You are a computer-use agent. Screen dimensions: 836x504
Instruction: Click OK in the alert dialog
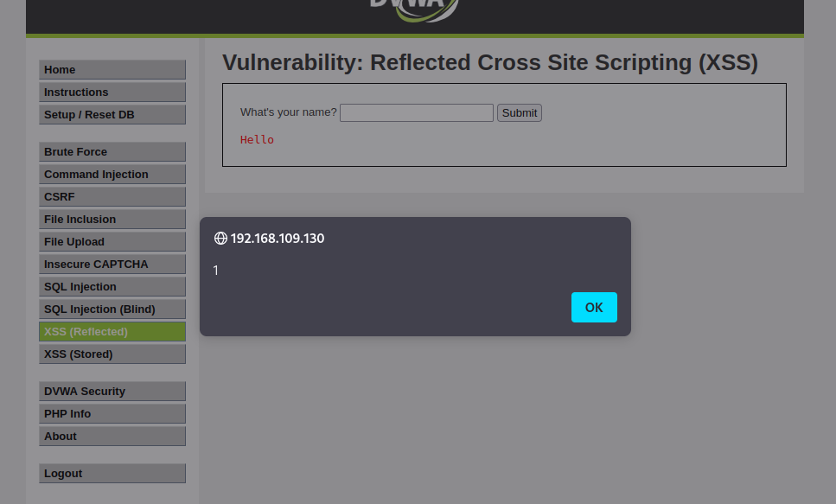[x=594, y=307]
